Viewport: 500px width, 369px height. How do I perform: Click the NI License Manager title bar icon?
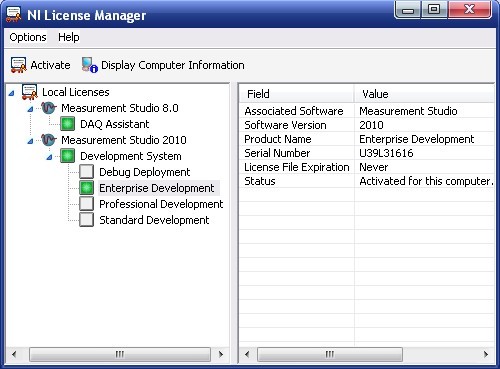pos(14,15)
